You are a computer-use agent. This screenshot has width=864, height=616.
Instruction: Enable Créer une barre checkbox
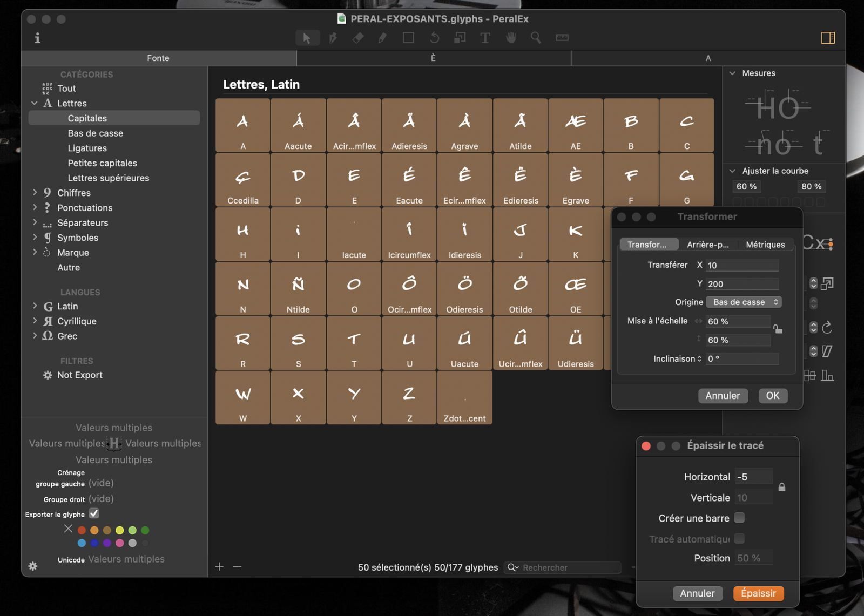[x=739, y=518]
